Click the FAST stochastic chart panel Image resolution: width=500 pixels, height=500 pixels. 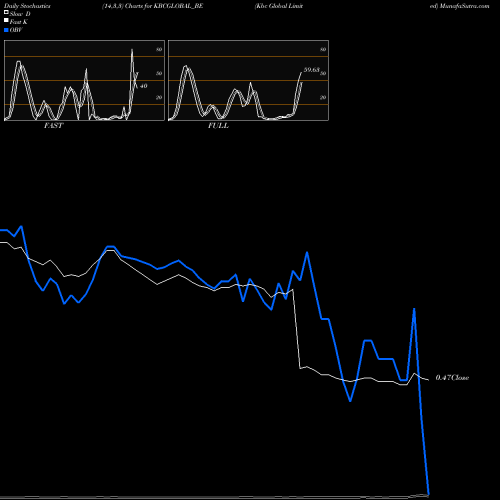84,80
